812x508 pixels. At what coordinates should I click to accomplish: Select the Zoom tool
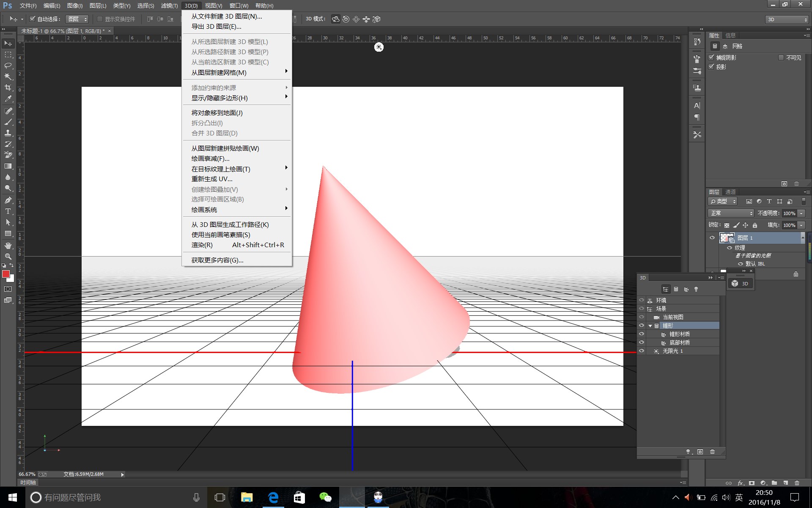pos(8,257)
